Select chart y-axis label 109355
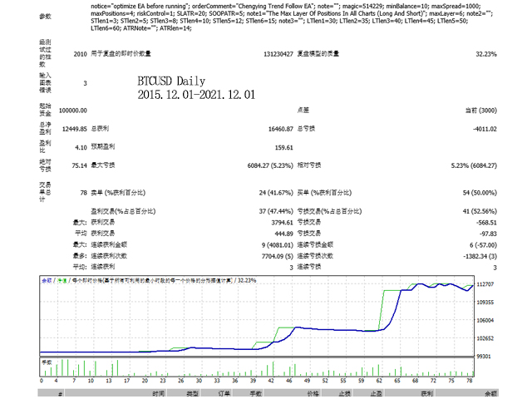This screenshot has height=399, width=532. coord(485,303)
